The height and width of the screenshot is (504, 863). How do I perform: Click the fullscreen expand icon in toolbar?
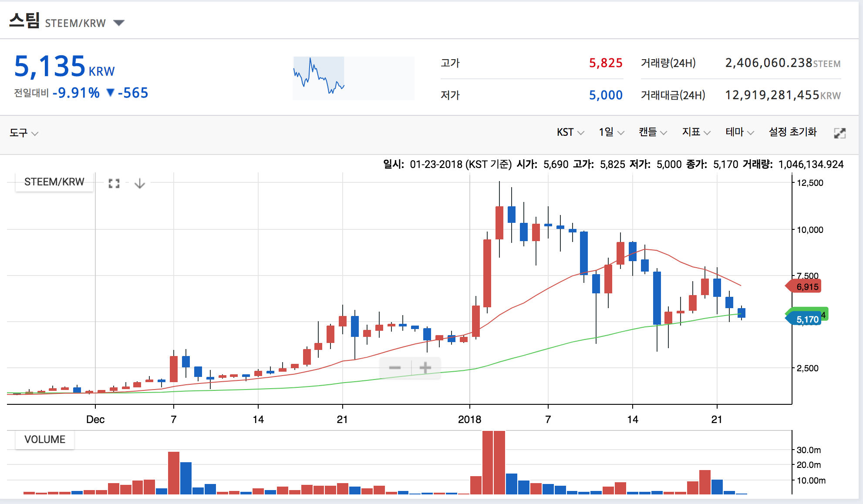[839, 133]
